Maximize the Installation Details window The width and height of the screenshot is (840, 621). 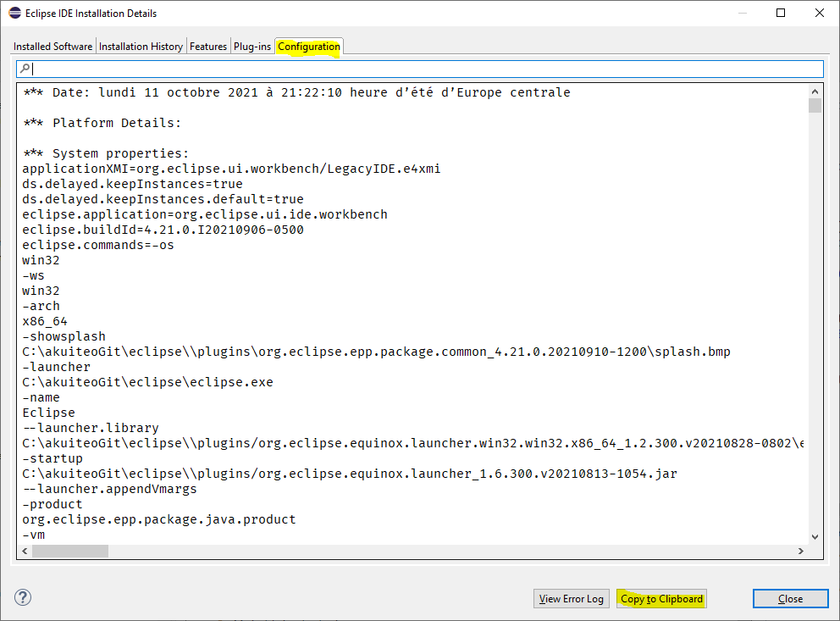(x=781, y=13)
